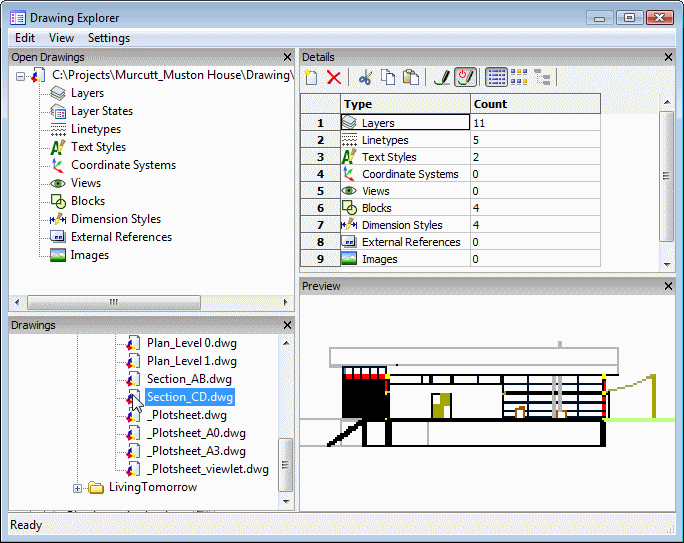Select Layer States in the tree
This screenshot has height=543, width=684.
(x=102, y=111)
